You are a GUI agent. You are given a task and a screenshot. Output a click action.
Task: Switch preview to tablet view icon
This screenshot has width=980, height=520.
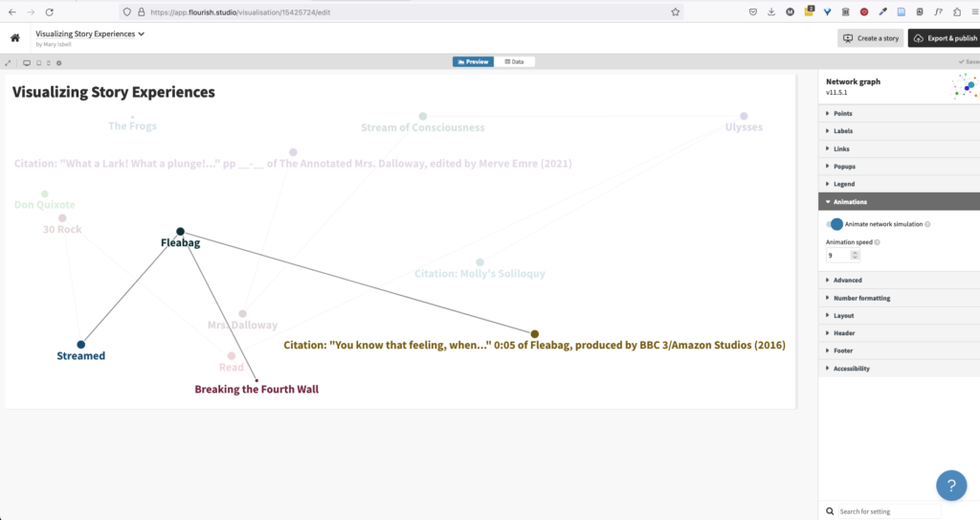(x=38, y=62)
